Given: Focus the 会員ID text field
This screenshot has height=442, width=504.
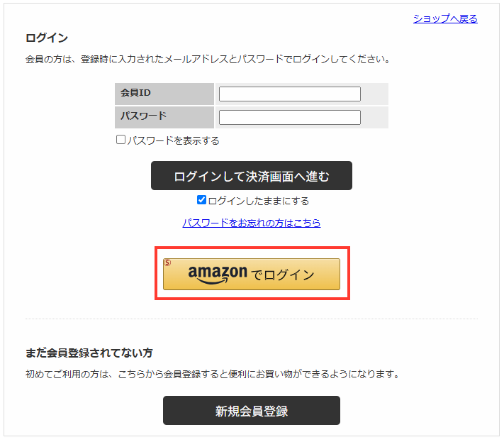Looking at the screenshot, I should pos(289,94).
